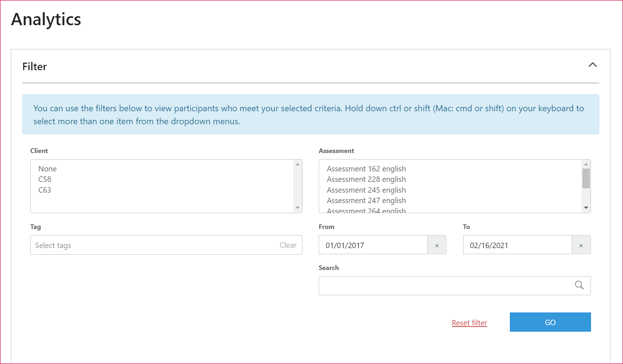Select C58 in the Client list
This screenshot has height=364, width=623.
tap(45, 179)
